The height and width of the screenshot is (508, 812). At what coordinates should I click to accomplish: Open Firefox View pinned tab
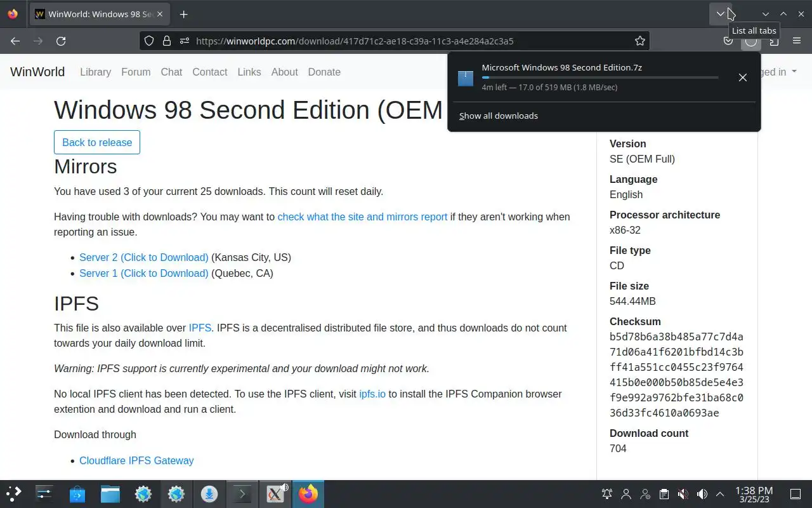tap(13, 14)
